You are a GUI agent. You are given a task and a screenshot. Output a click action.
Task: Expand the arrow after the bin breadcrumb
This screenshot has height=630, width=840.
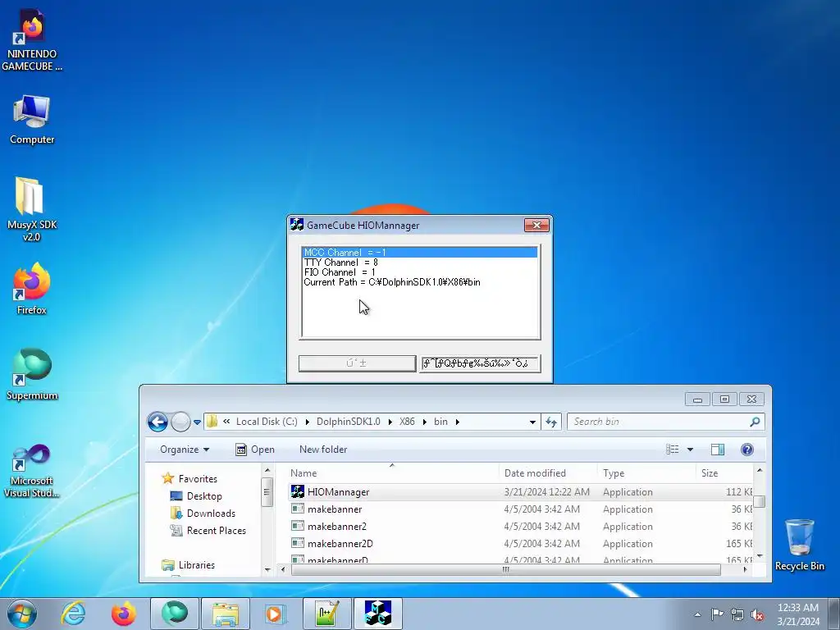coord(458,422)
